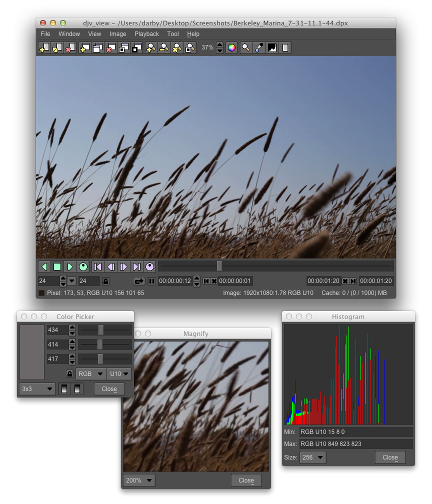This screenshot has width=432, height=504.
Task: Open the Magnify tool in toolbar
Action: pyautogui.click(x=246, y=48)
